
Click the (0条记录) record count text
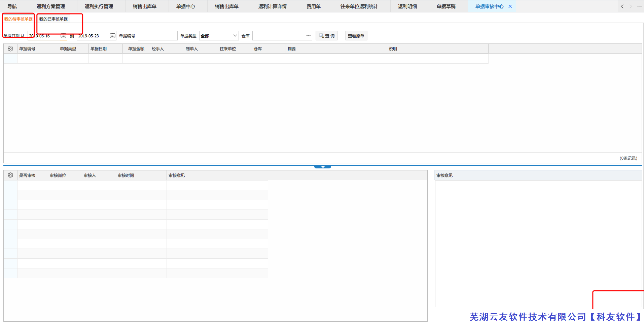pyautogui.click(x=628, y=158)
